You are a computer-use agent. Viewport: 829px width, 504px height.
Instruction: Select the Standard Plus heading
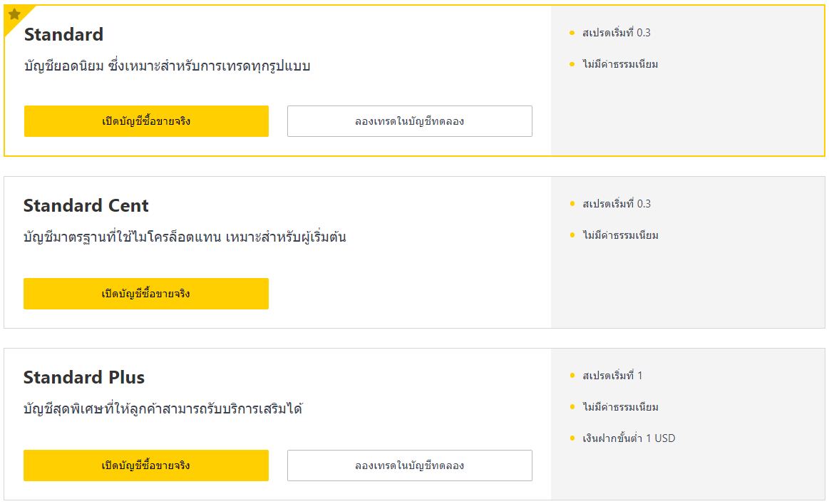[84, 377]
